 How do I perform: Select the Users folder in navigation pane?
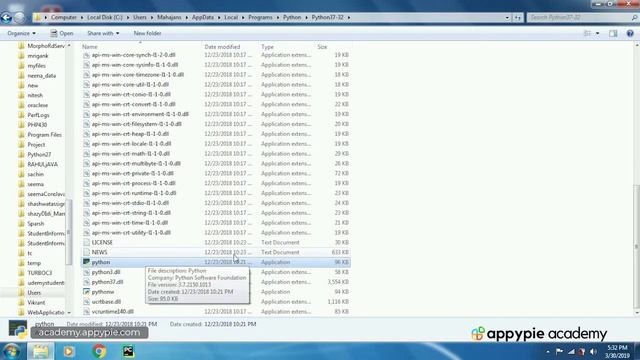point(34,293)
